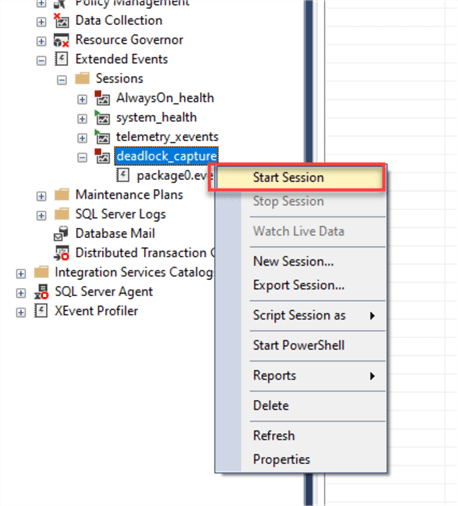Collapse the Sessions folder
Screen dimensions: 458x506
point(62,80)
